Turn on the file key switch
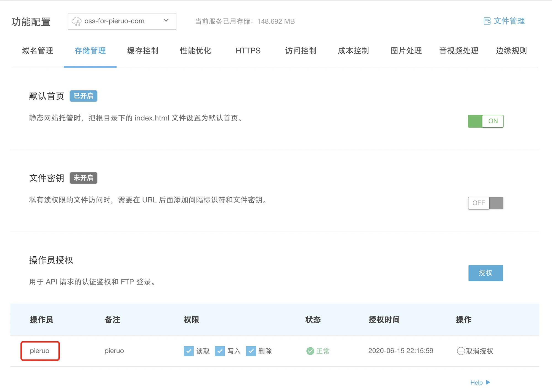 [x=485, y=203]
